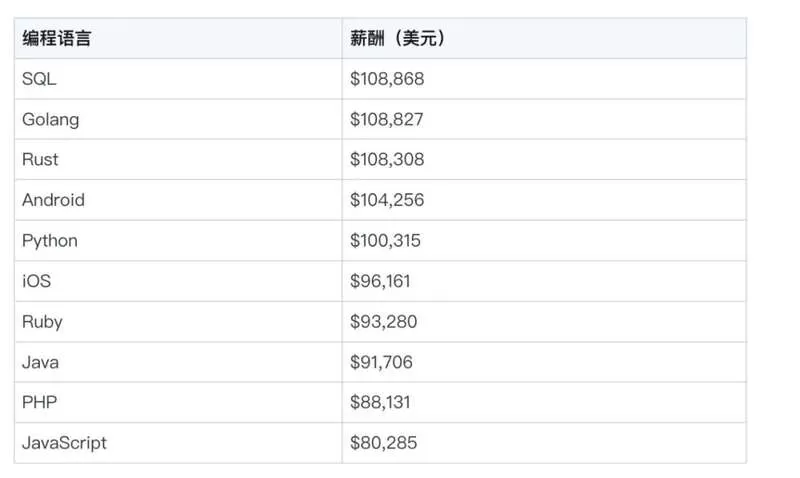This screenshot has width=800, height=478.
Task: Select the PHP row label
Action: 40,402
